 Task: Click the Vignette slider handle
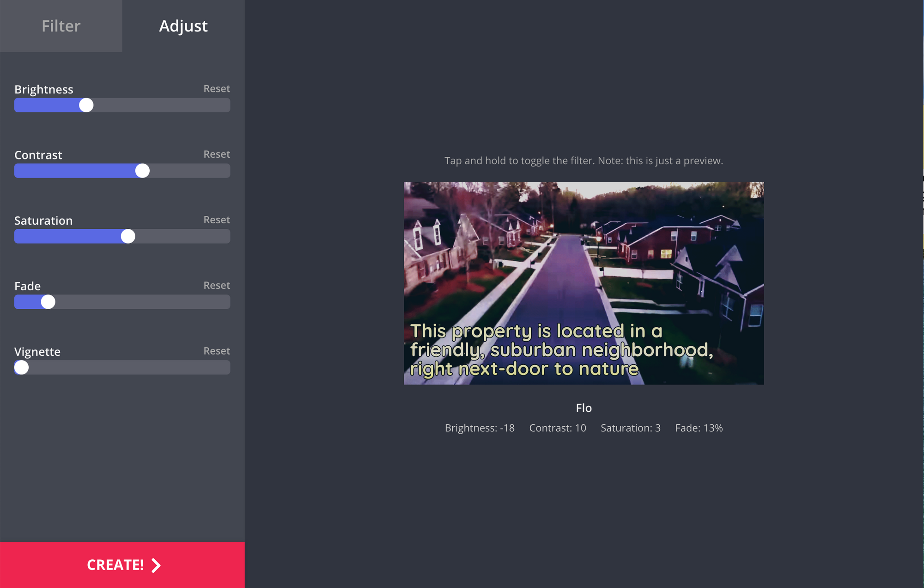pyautogui.click(x=21, y=368)
